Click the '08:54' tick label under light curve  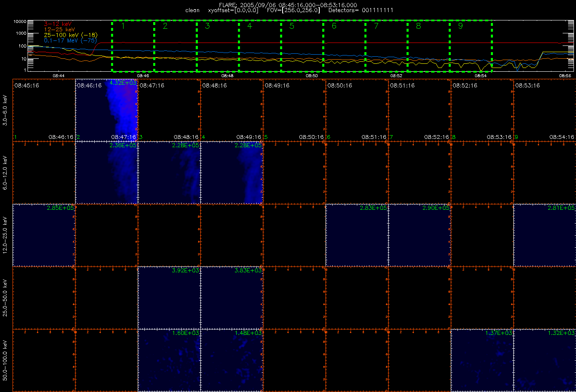481,76
